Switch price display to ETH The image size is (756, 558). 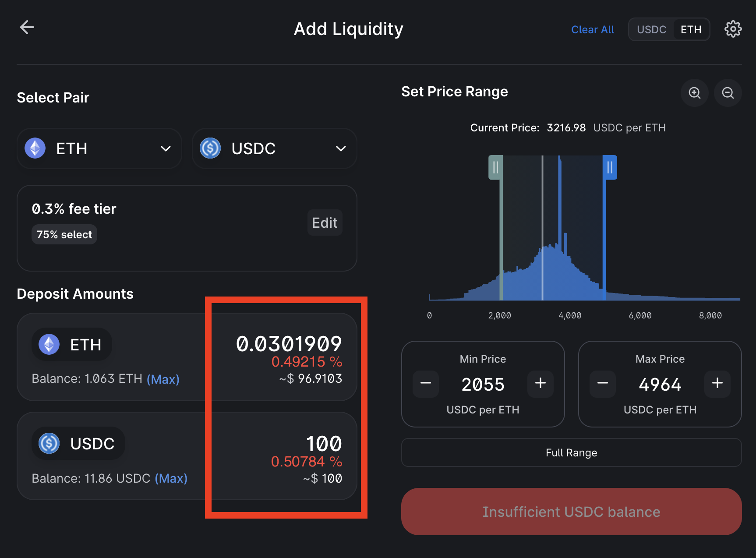point(691,29)
